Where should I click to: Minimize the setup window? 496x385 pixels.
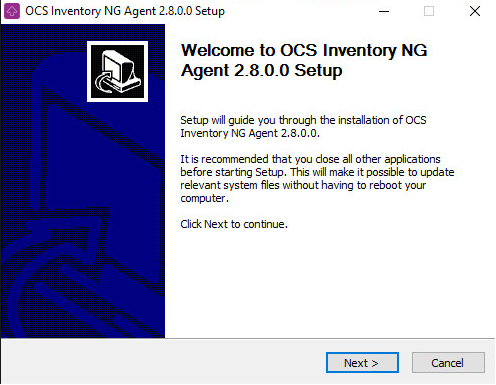coord(384,11)
